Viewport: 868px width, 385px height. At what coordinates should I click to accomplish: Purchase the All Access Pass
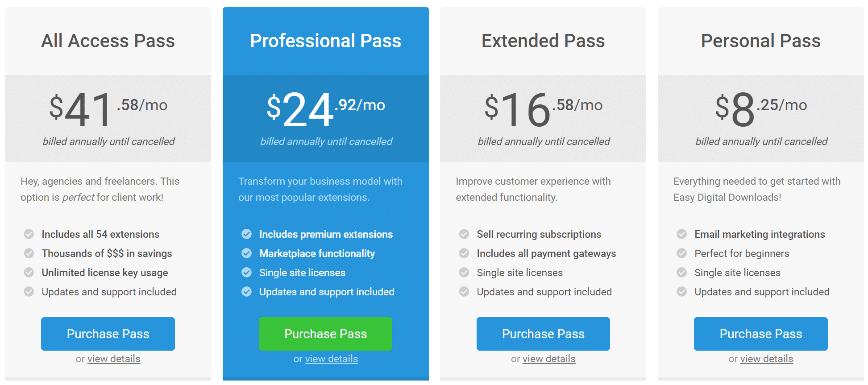[x=108, y=334]
